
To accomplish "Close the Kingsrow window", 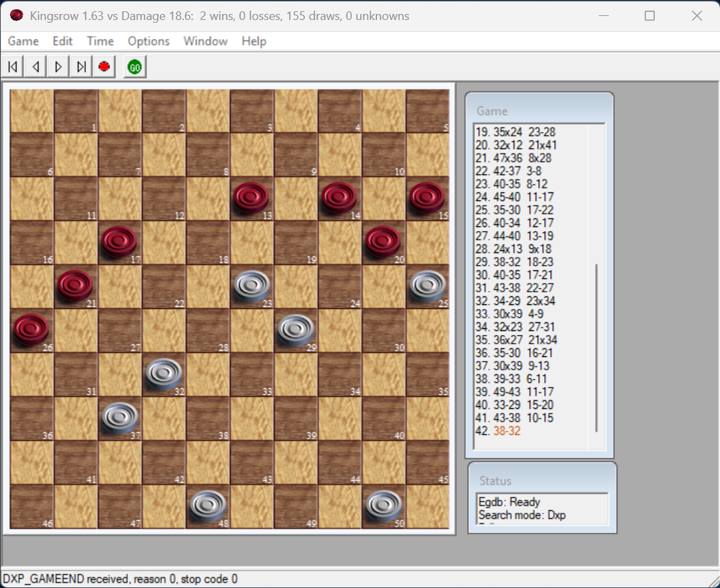I will (x=697, y=15).
